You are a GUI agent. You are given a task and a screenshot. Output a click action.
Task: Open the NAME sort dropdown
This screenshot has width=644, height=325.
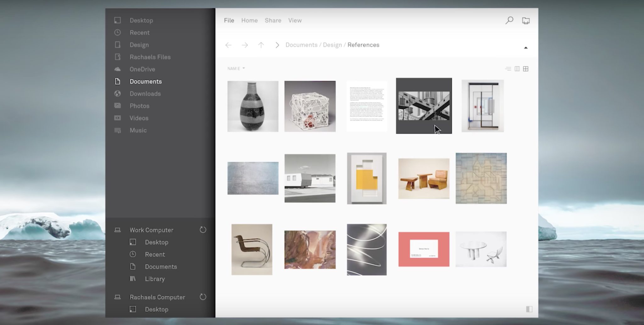pos(236,68)
